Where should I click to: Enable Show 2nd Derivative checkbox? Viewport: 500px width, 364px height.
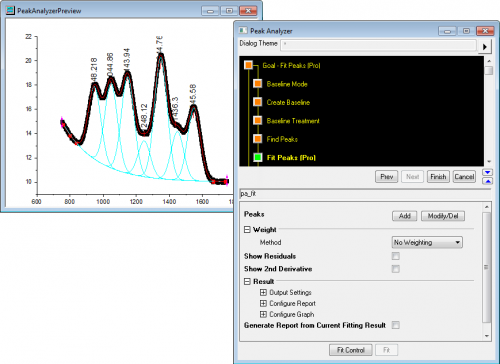point(396,269)
